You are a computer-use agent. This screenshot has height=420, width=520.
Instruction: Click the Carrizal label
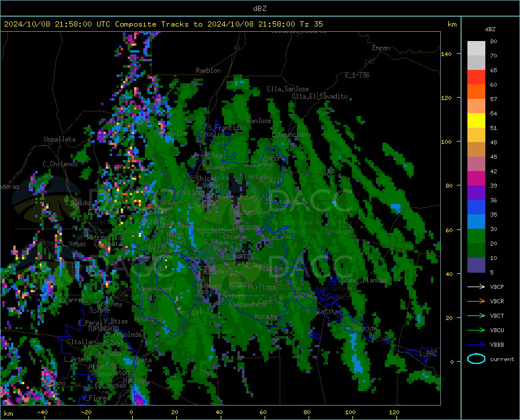(188, 313)
